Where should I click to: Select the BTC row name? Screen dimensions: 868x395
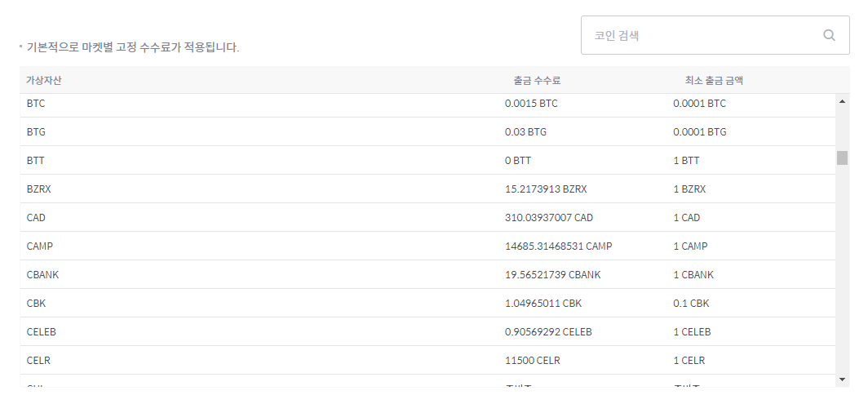[35, 104]
